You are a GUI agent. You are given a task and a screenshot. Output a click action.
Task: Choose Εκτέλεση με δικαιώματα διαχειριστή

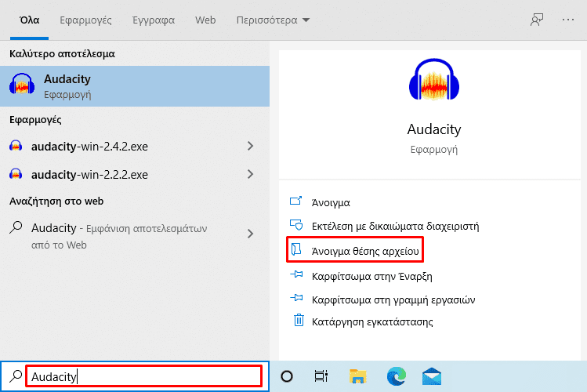coord(395,226)
